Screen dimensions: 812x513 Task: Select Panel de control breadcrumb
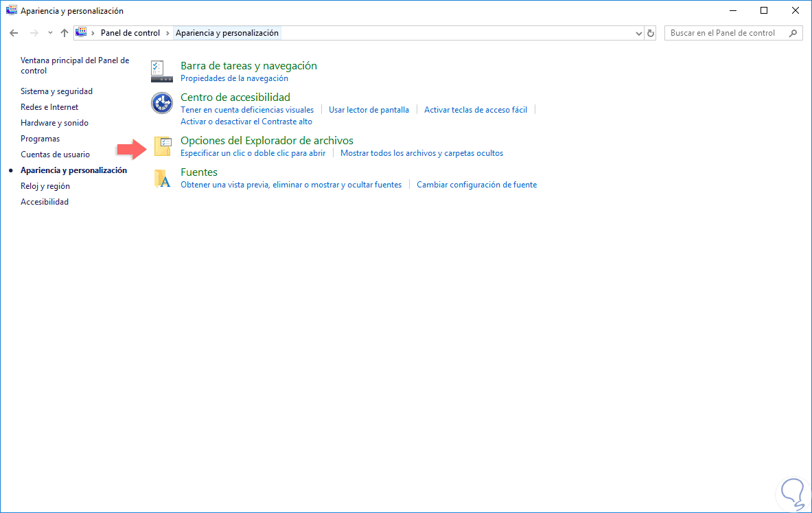(x=130, y=33)
